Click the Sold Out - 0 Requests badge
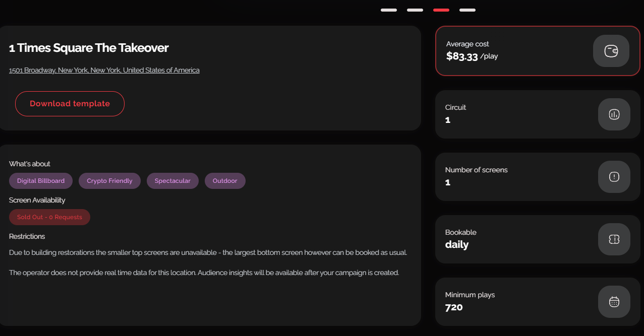The width and height of the screenshot is (644, 336). pos(49,217)
